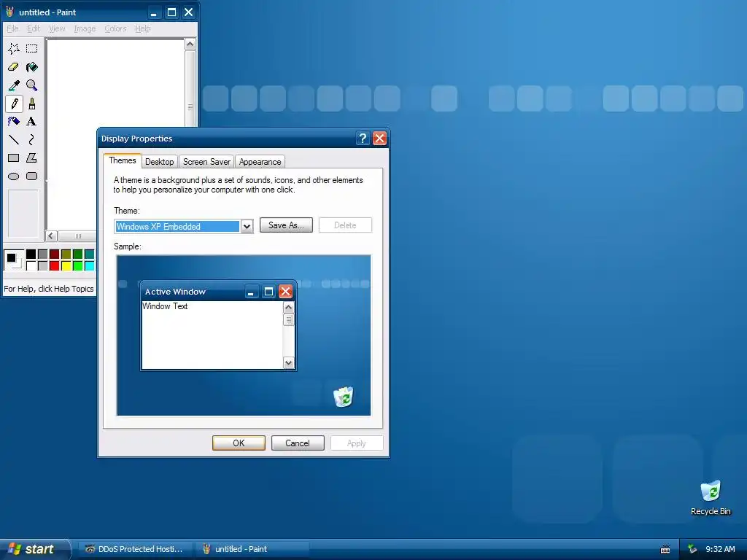Viewport: 747px width, 560px height.
Task: Pick the white color swatch in palette
Action: coord(31,265)
